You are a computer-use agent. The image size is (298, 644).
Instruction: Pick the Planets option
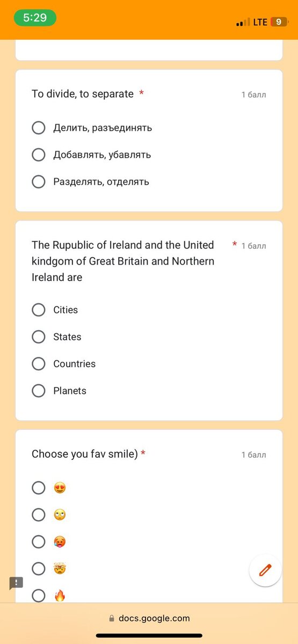pyautogui.click(x=59, y=391)
